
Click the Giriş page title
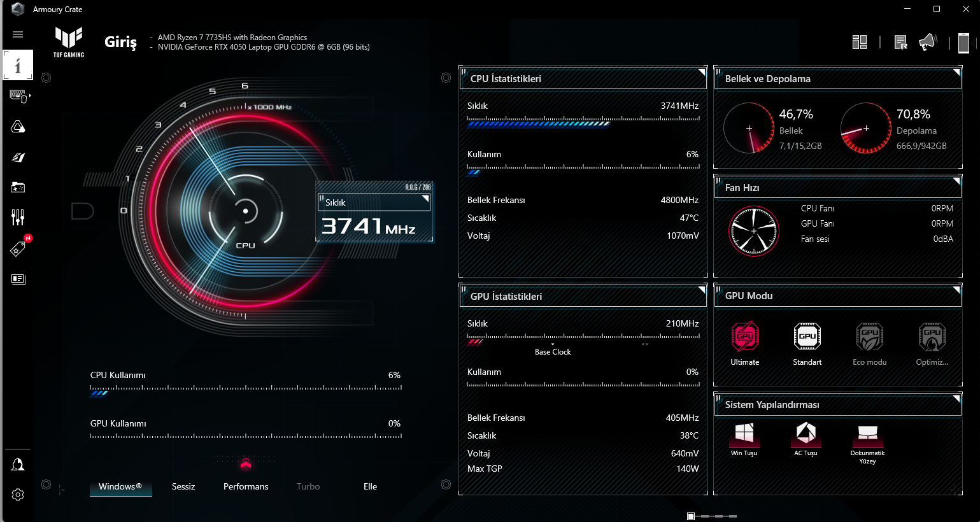(x=120, y=42)
